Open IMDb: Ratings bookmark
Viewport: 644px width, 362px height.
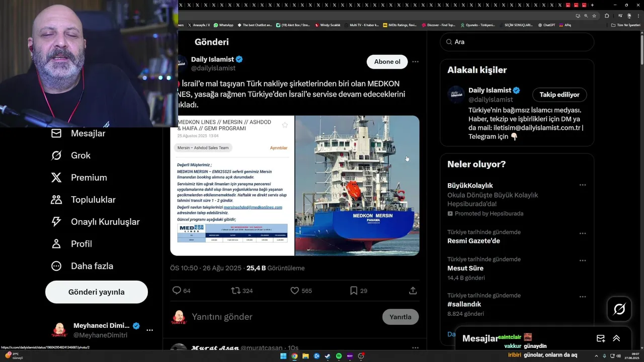click(x=399, y=25)
